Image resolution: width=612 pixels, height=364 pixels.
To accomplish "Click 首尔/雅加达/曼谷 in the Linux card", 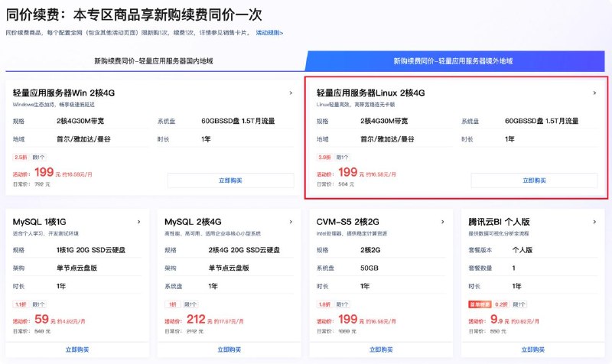I will tap(387, 139).
